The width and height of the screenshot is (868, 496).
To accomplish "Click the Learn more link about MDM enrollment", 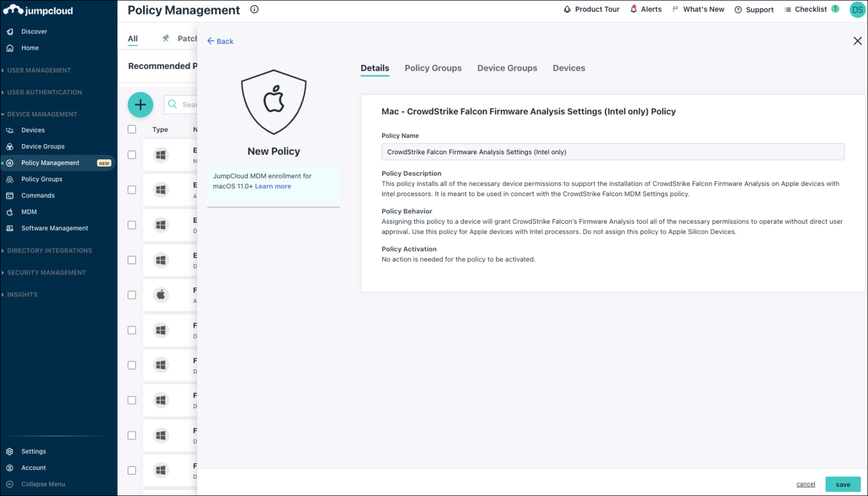I will [x=273, y=186].
